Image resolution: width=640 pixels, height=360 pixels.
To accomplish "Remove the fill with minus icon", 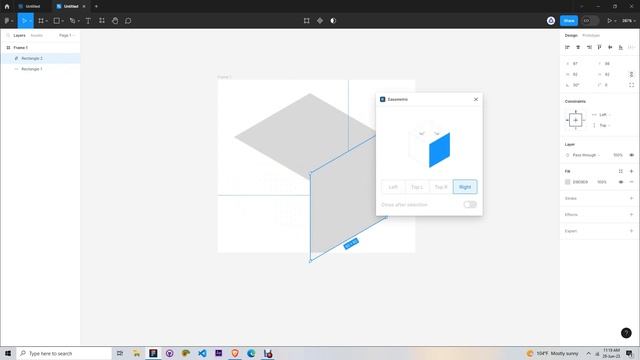I will [x=631, y=182].
